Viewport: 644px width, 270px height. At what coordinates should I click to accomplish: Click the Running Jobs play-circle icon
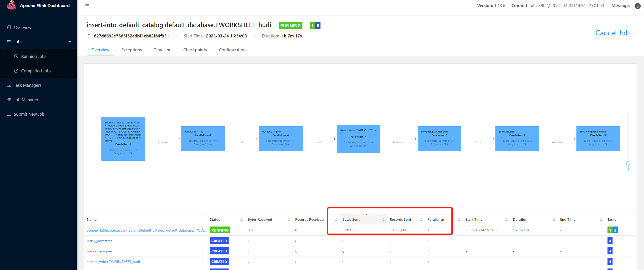[x=16, y=56]
